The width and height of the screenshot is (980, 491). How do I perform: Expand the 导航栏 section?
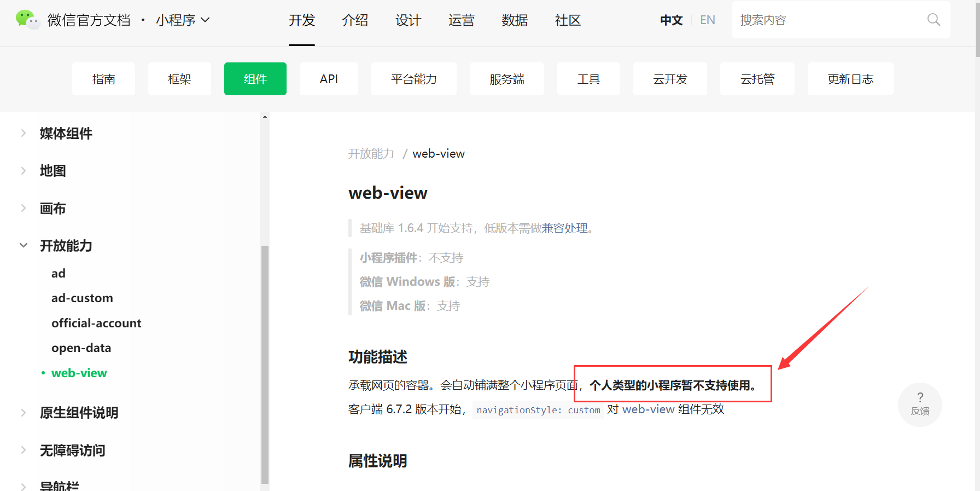(23, 486)
